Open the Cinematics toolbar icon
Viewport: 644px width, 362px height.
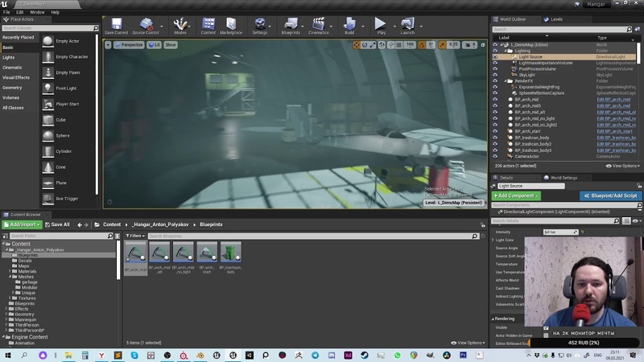tap(318, 26)
